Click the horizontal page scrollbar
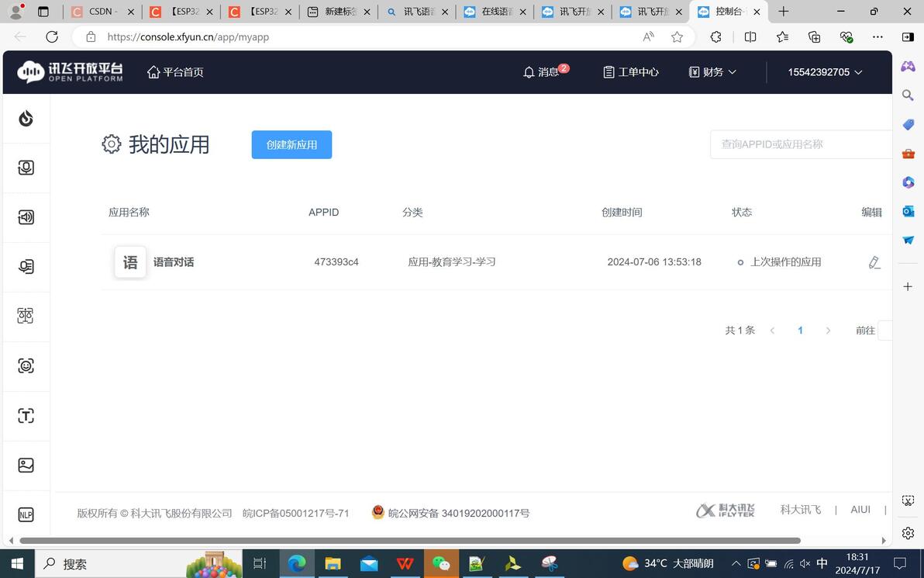 410,541
